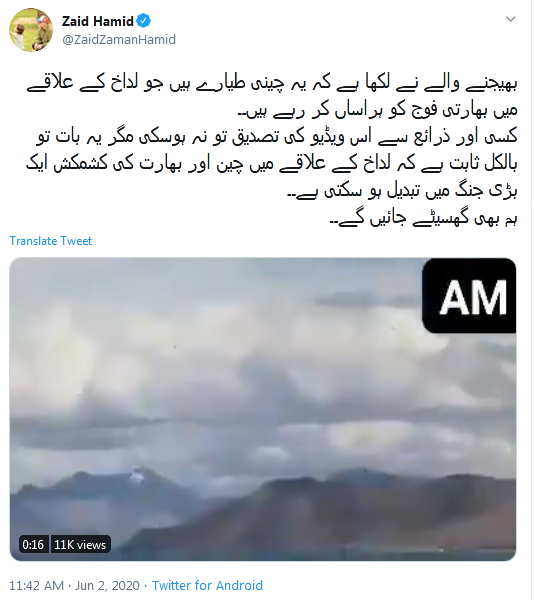534x600 pixels.
Task: Click the Zaid Hamid display name
Action: [x=98, y=21]
